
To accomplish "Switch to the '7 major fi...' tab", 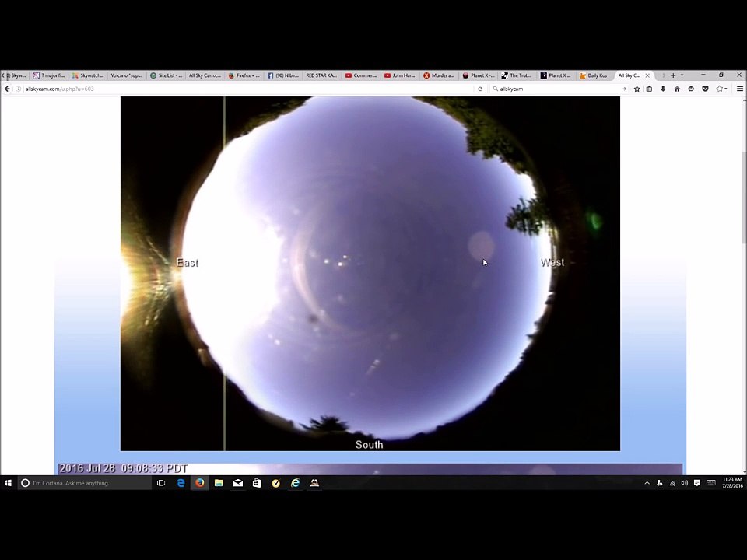I will (48, 75).
